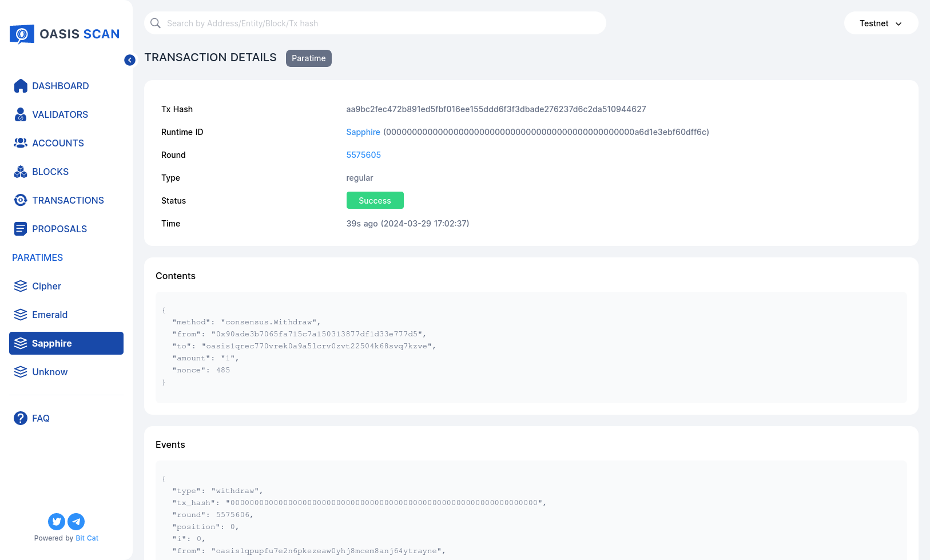
Task: Select the Unknow paratime entry
Action: 50,372
